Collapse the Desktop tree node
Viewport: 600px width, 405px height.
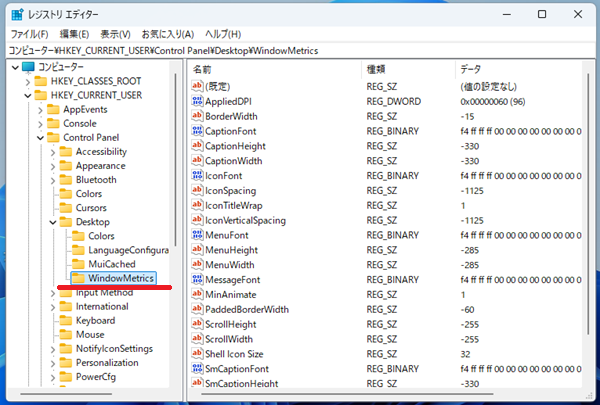(x=53, y=222)
